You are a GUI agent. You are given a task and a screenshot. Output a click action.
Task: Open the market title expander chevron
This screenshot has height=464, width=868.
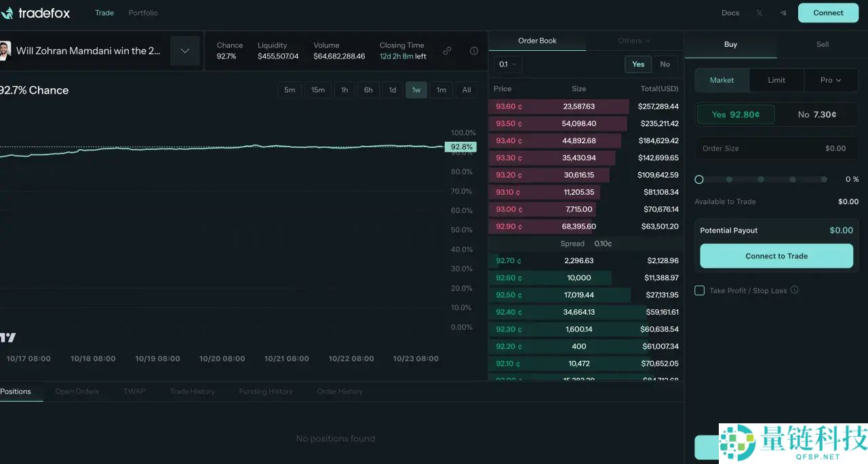click(184, 50)
